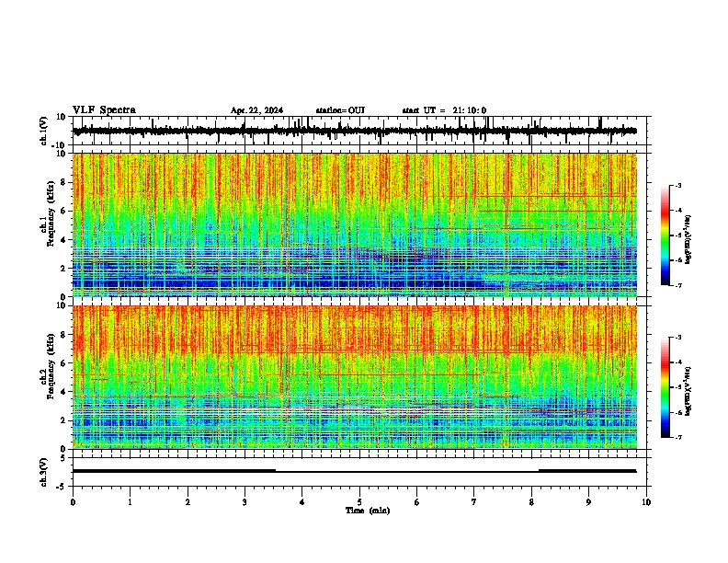The image size is (728, 563).
Task: Click the start UT = 21:10:0 text
Action: point(444,110)
